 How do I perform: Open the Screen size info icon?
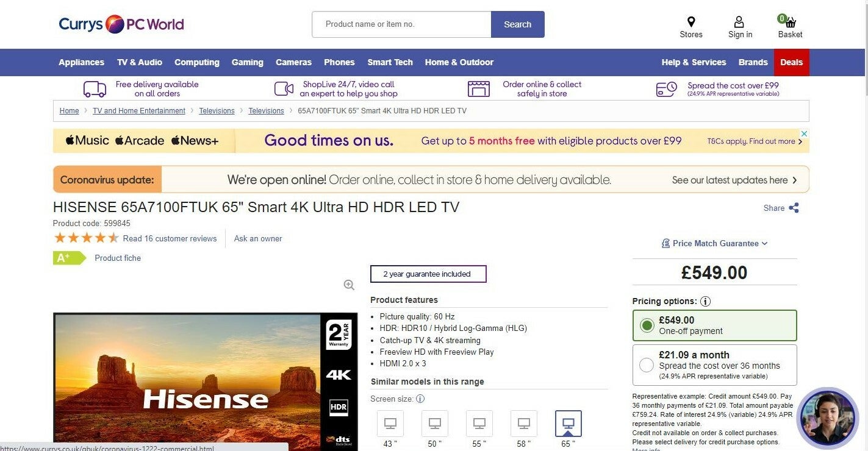point(420,399)
